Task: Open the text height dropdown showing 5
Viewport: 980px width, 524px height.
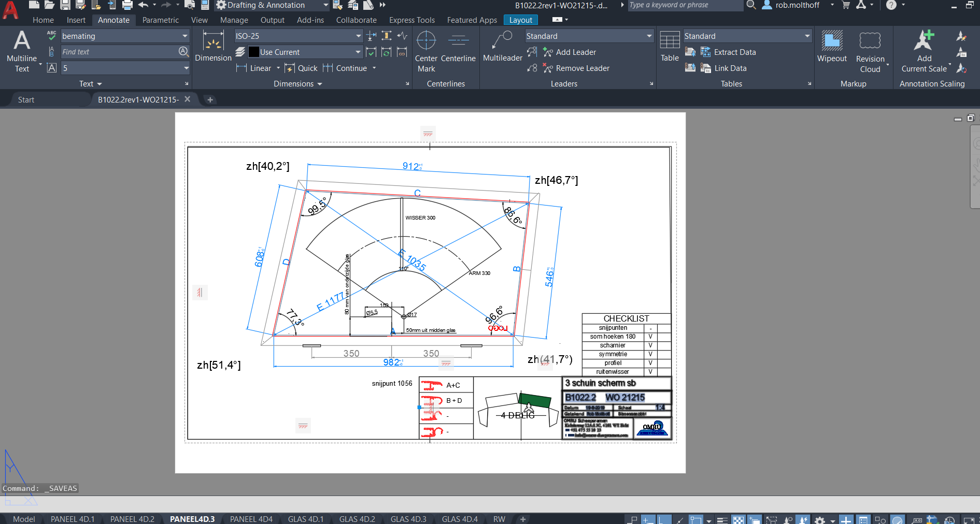Action: [186, 68]
